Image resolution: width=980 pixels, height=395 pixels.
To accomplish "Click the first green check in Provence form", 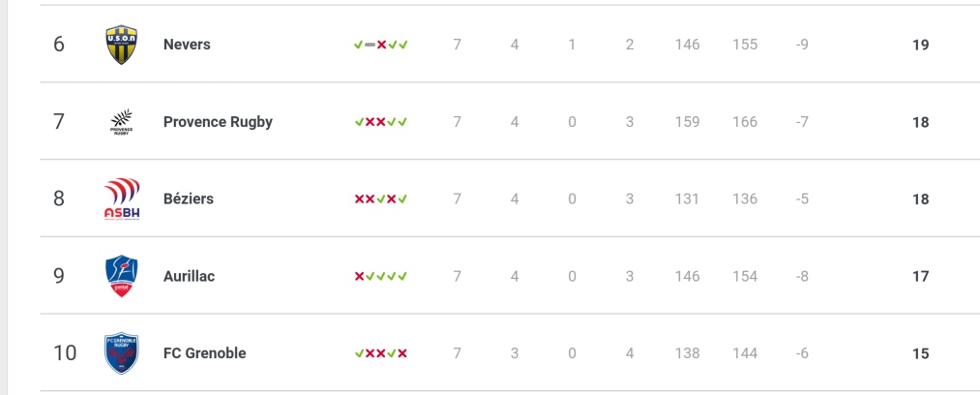I will (359, 122).
